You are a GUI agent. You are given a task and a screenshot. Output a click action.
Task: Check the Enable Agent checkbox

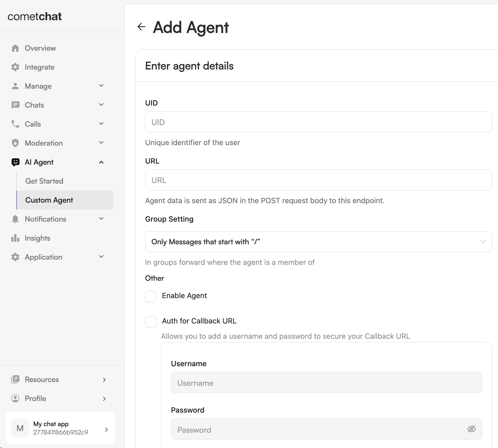point(151,297)
